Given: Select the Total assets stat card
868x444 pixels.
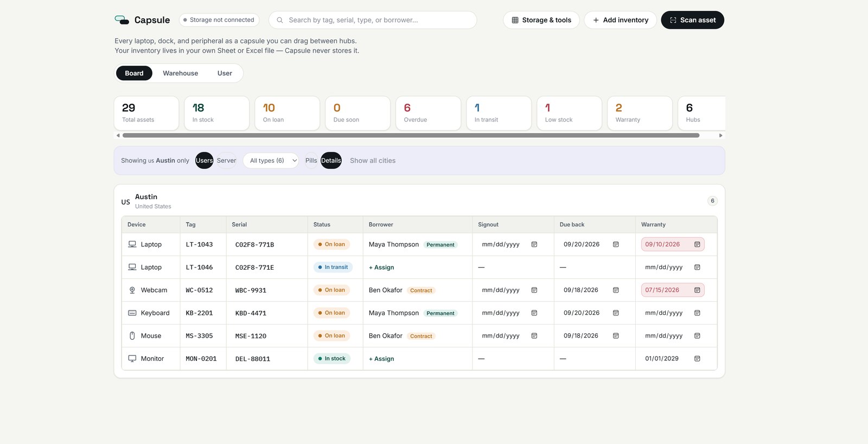Looking at the screenshot, I should 146,113.
